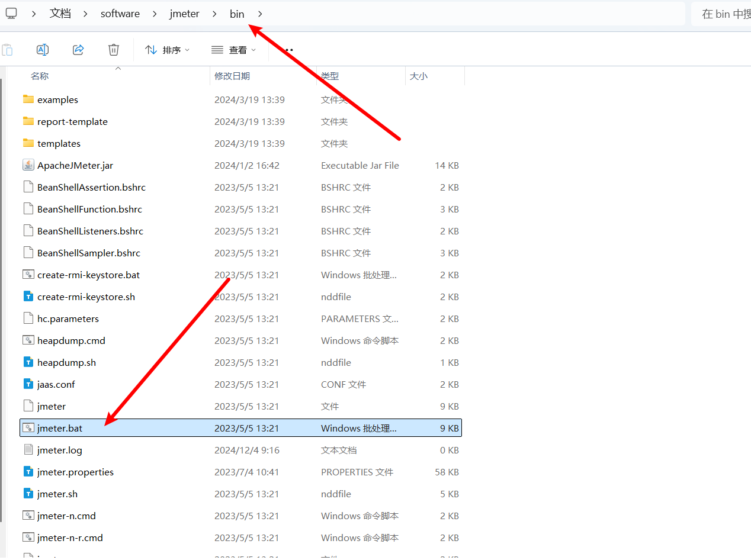The width and height of the screenshot is (751, 560).
Task: Click the create-rmi-keystore.sh file icon
Action: pos(28,297)
